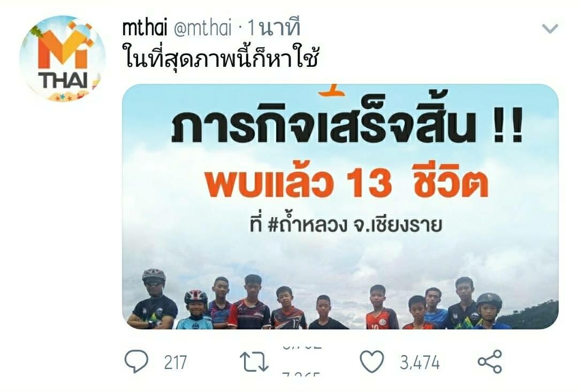Expand the tweet options chevron
Viewport: 578px width, 392px height.
coord(550,28)
